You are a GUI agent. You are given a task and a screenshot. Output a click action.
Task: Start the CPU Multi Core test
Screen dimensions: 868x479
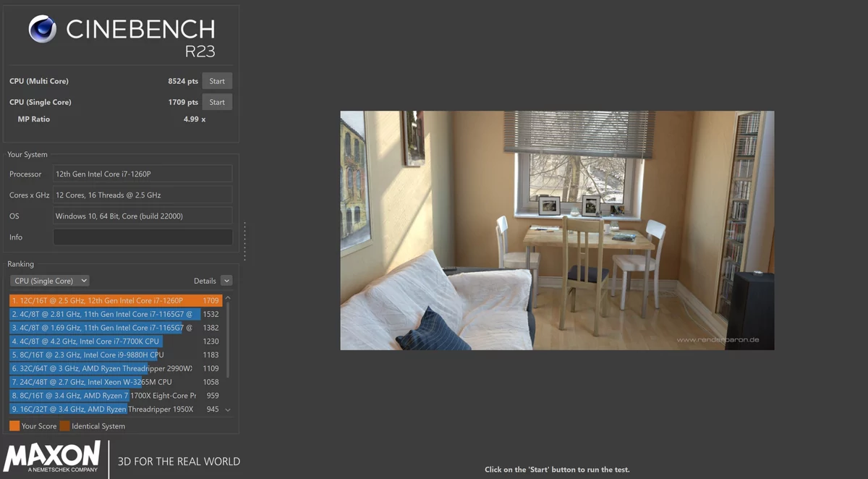[x=217, y=81]
